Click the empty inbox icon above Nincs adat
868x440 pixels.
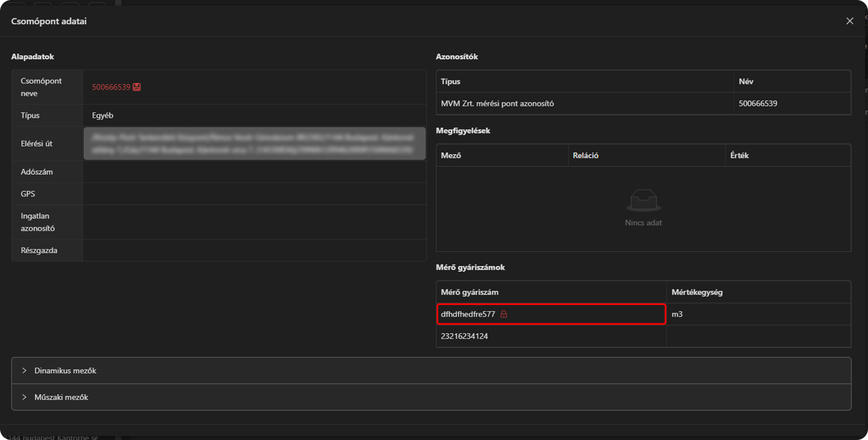point(643,201)
